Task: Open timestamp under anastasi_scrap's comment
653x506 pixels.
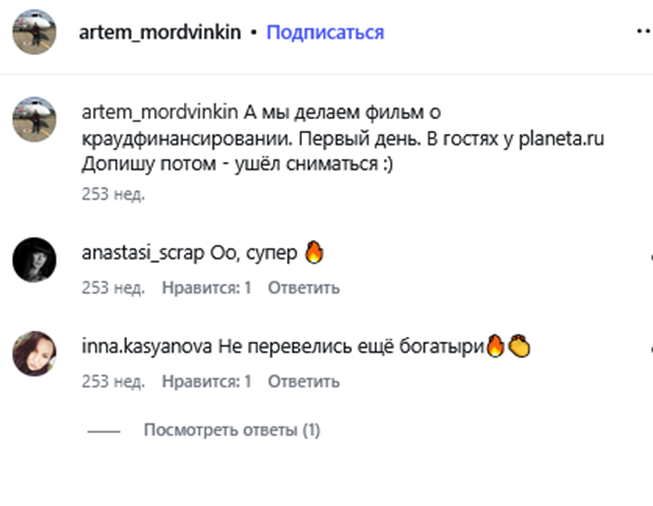Action: pyautogui.click(x=113, y=288)
